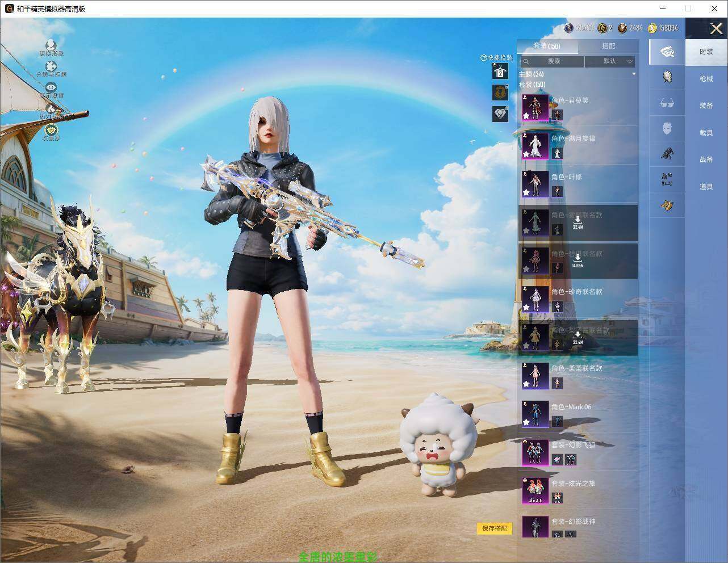
Task: Select the 角色-珍奇联名款 outfit thumbnail
Action: click(535, 299)
